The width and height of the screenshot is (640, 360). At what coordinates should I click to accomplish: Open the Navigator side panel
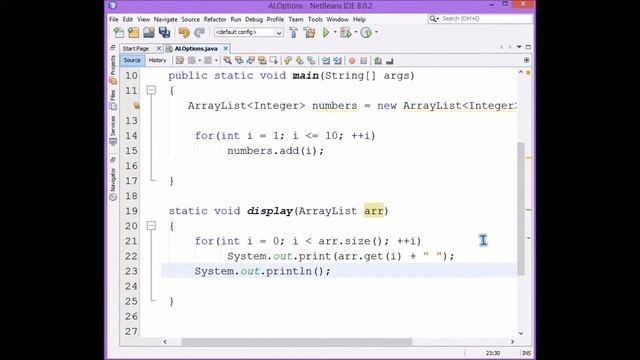[x=113, y=184]
